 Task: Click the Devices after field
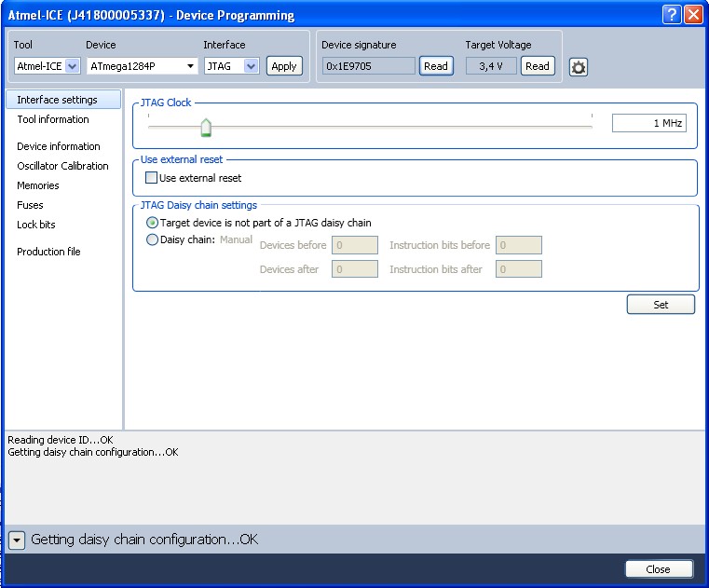point(355,269)
